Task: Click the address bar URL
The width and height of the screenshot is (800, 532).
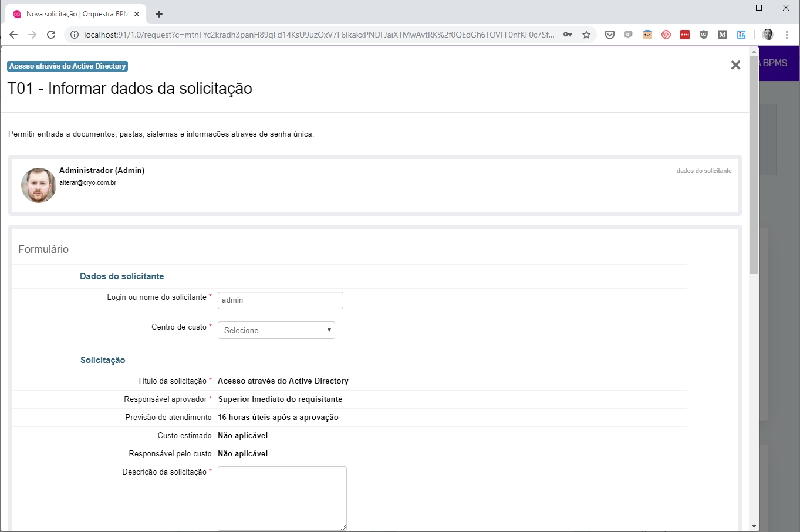Action: (317, 35)
